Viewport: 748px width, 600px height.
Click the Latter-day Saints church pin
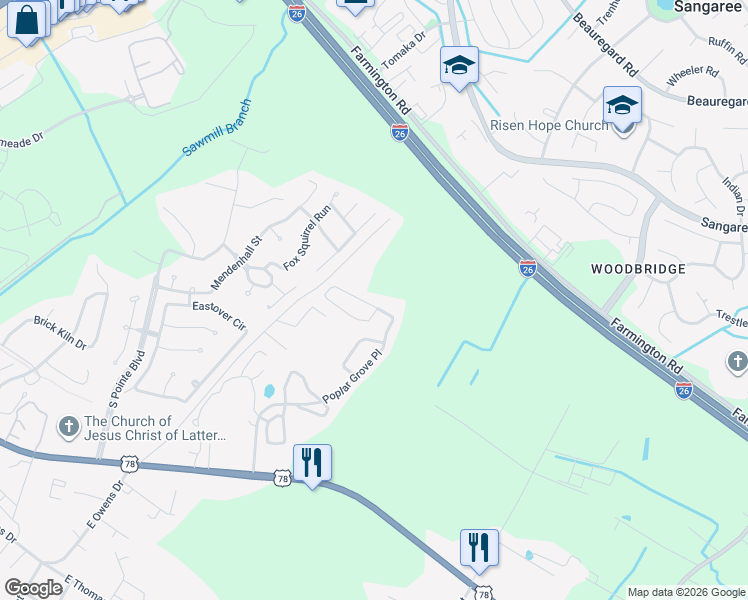68,427
